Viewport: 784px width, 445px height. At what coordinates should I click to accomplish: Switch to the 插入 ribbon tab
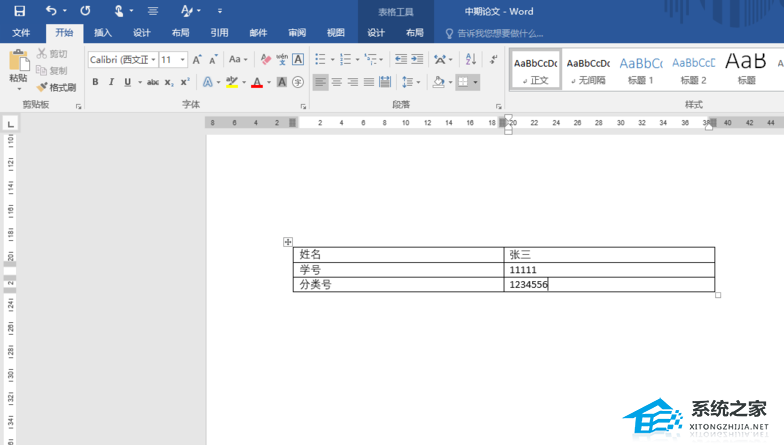point(103,32)
